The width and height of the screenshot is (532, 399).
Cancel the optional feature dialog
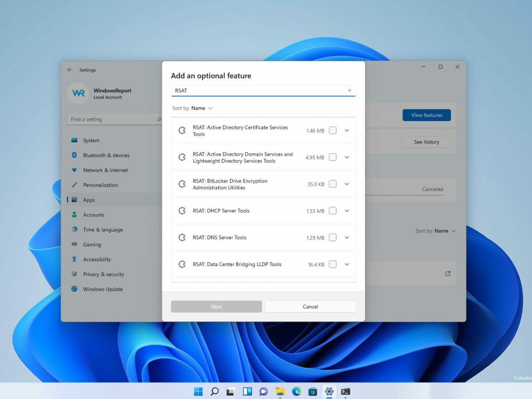coord(310,306)
